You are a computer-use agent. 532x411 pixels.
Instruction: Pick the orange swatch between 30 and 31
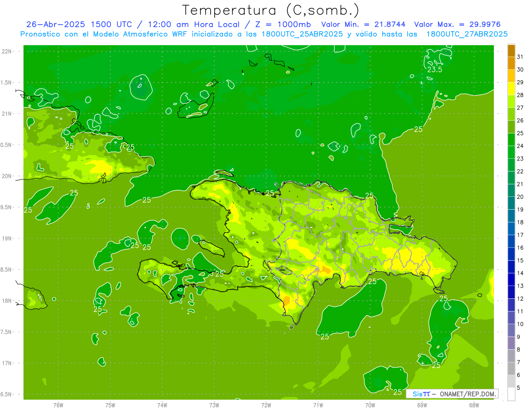click(511, 63)
